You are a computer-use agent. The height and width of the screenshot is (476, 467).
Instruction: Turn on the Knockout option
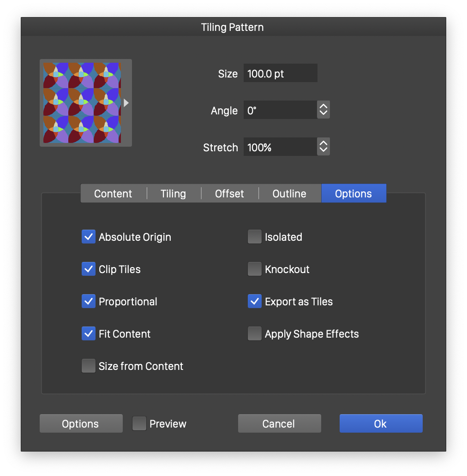pos(255,269)
